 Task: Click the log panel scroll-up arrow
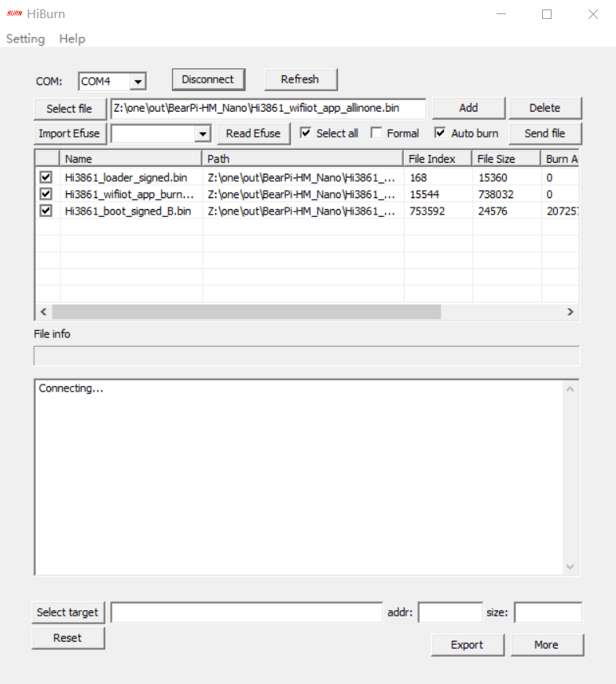(570, 389)
